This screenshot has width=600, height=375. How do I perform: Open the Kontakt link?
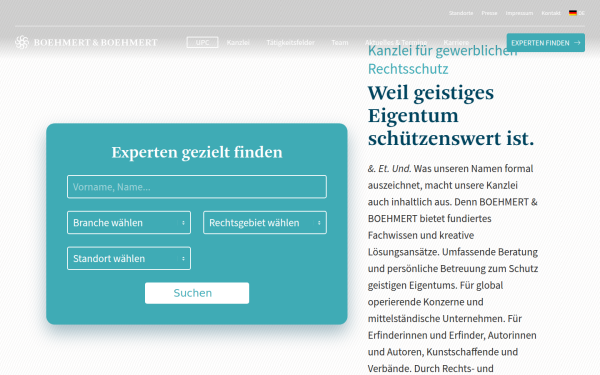pos(551,13)
